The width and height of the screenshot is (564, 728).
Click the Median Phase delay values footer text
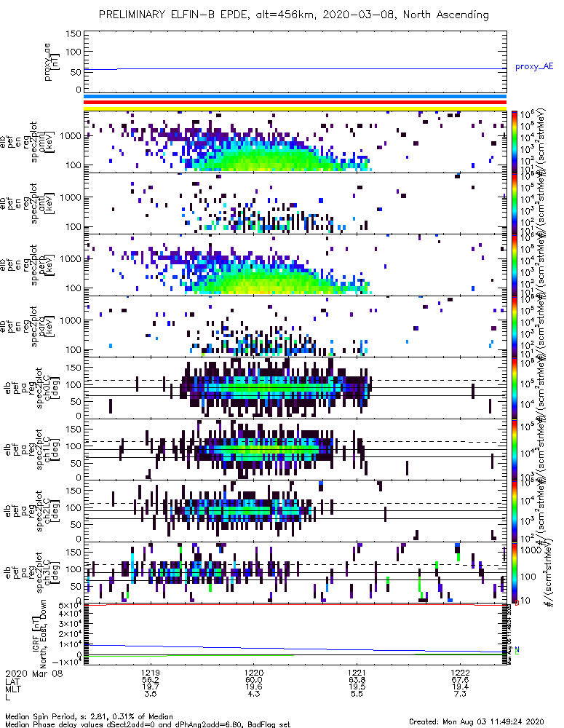[x=148, y=724]
